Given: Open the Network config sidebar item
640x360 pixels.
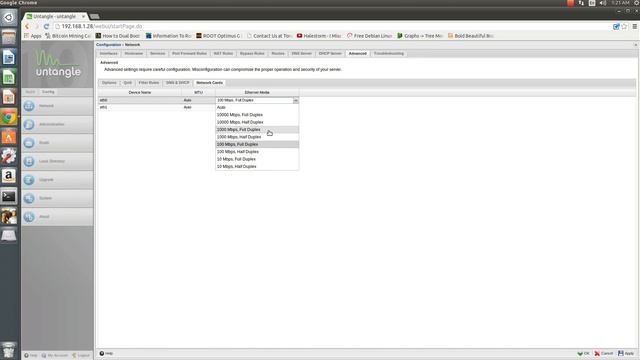Looking at the screenshot, I should pyautogui.click(x=58, y=106).
